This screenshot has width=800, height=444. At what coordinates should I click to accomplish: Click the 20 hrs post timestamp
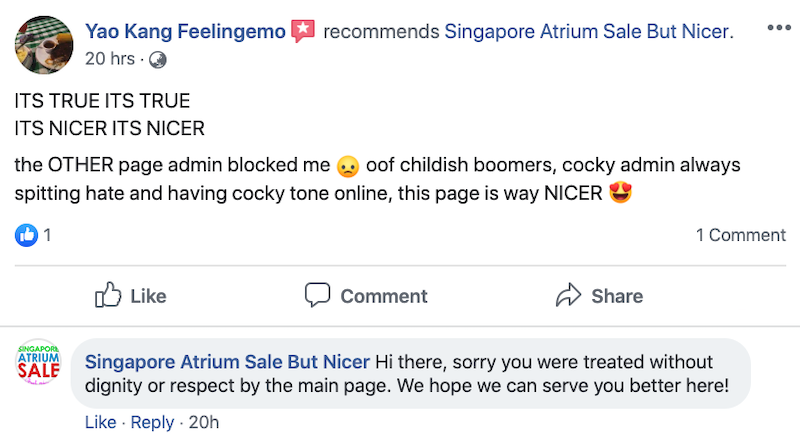click(x=110, y=58)
